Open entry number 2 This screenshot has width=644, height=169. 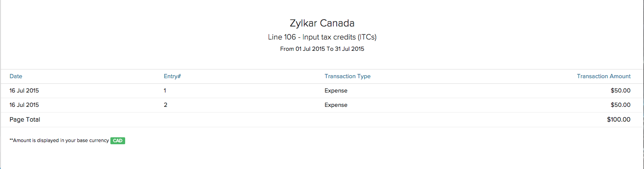pyautogui.click(x=166, y=105)
